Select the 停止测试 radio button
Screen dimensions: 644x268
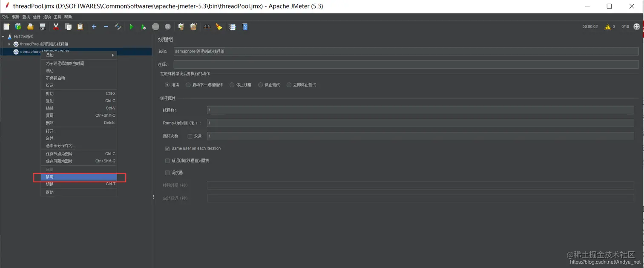261,85
